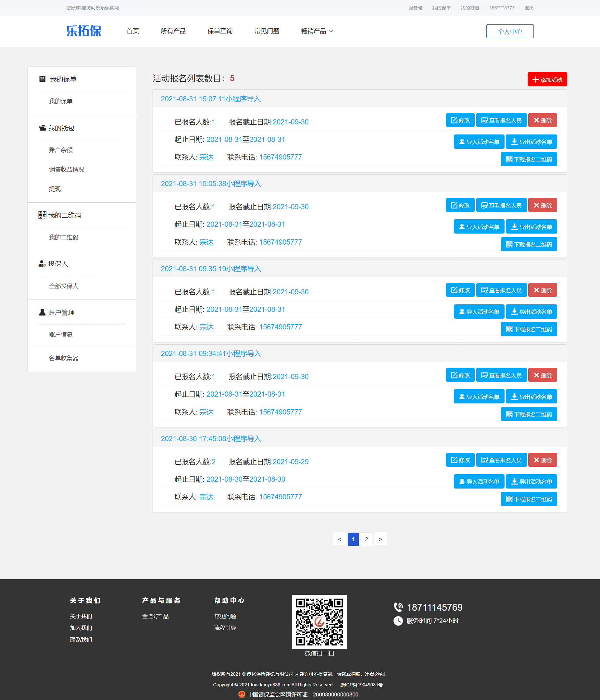This screenshot has width=600, height=700.
Task: Delete the 17:45:08 activity
Action: [x=543, y=460]
